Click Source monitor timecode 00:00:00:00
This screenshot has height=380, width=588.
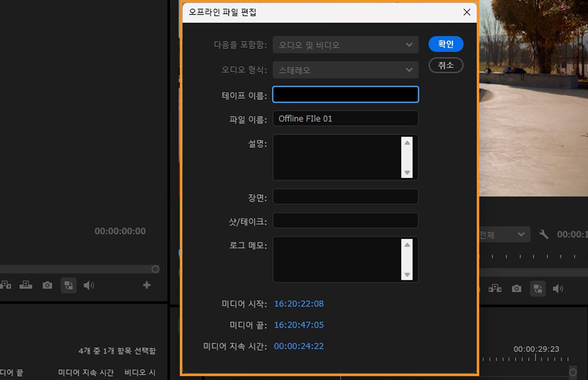coord(120,231)
